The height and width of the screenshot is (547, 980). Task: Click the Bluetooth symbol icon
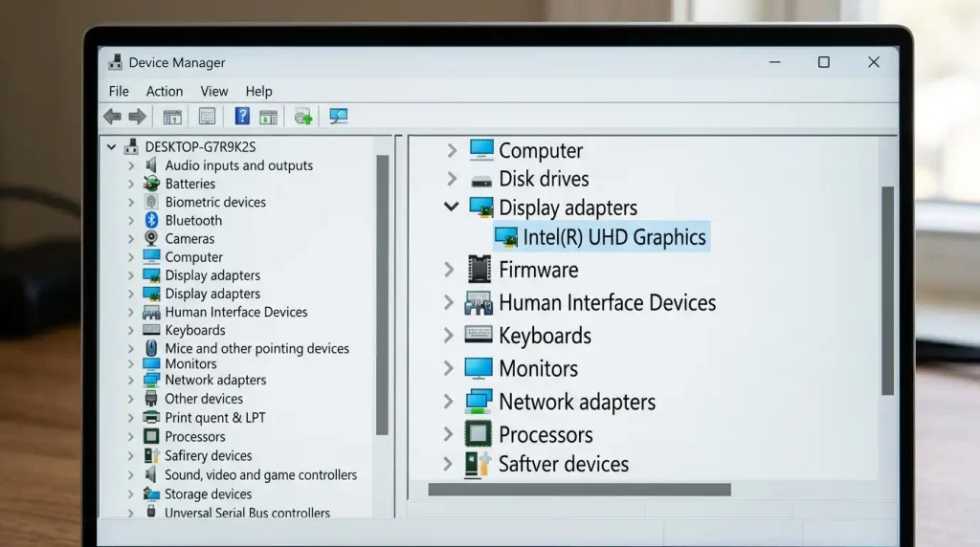151,220
